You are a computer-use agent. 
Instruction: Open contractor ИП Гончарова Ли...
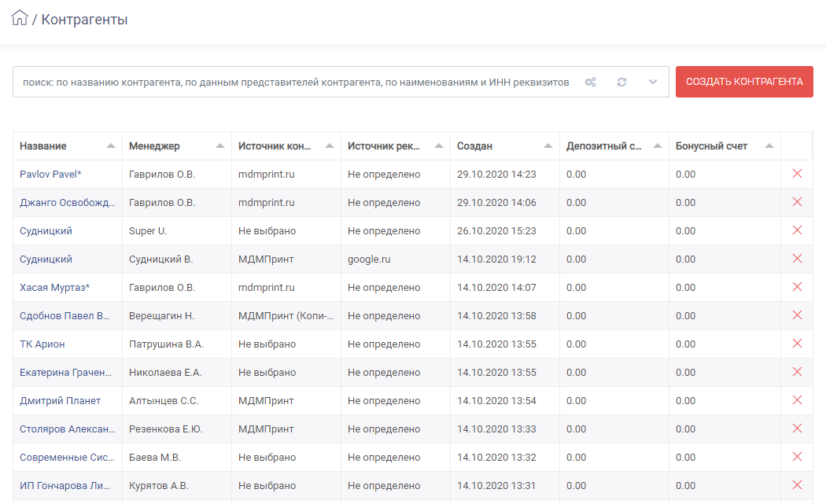pyautogui.click(x=65, y=486)
